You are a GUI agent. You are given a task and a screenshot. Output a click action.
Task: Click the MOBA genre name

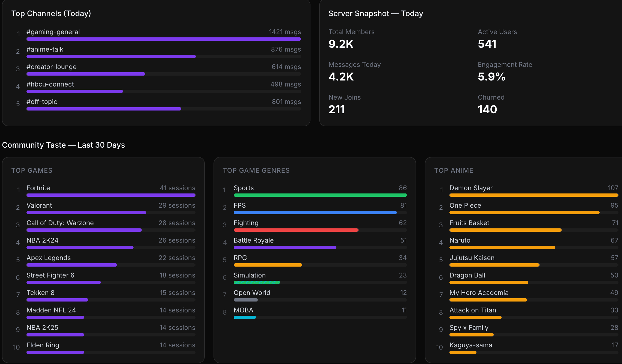[x=244, y=310]
